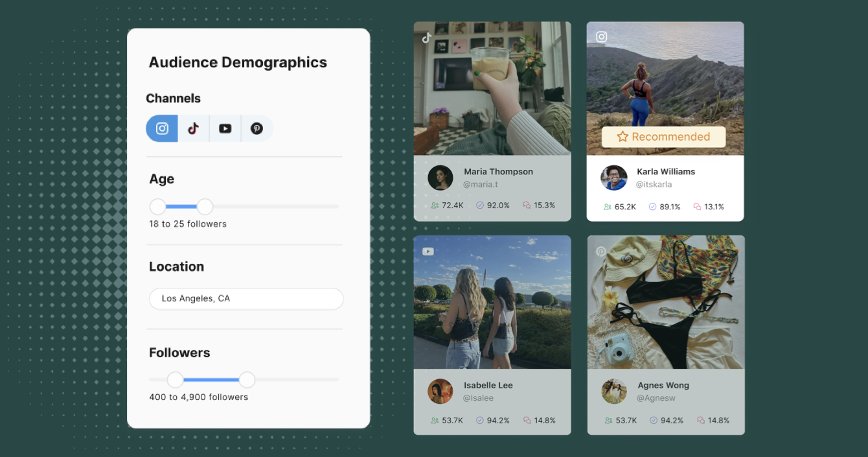Click the Followers section heading
The image size is (868, 457).
click(179, 353)
